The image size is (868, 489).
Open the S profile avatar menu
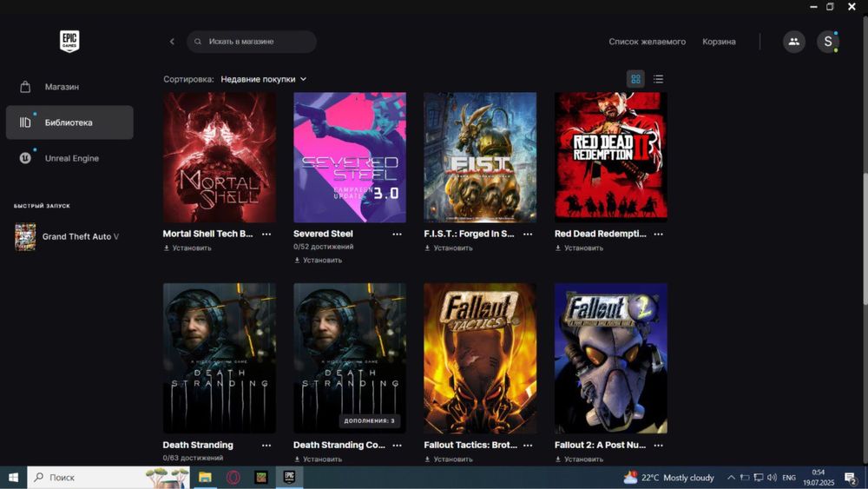point(827,42)
